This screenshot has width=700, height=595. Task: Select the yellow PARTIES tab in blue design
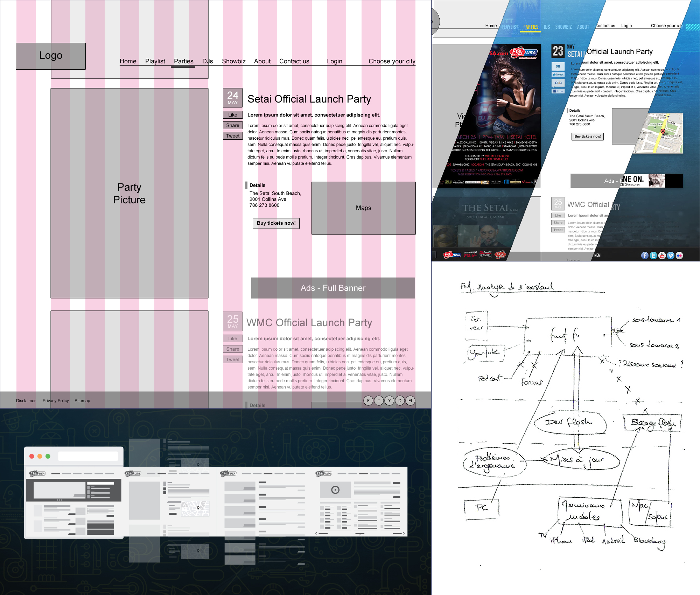(x=531, y=27)
